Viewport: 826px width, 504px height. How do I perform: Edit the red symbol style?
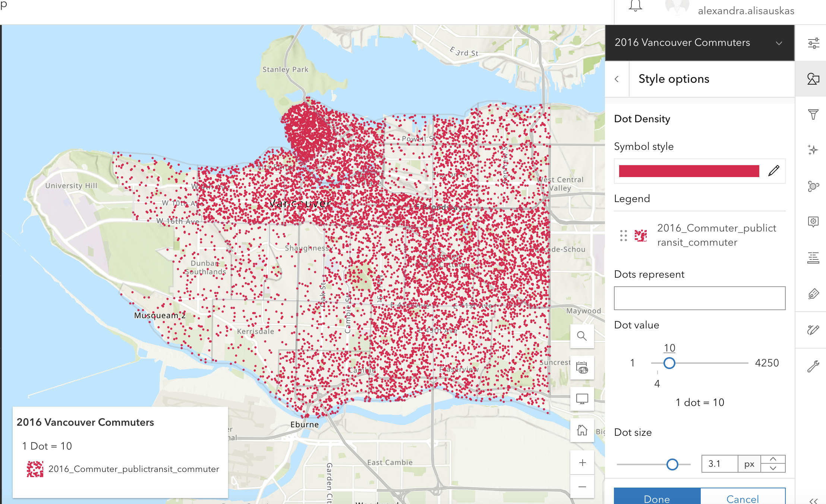tap(774, 171)
